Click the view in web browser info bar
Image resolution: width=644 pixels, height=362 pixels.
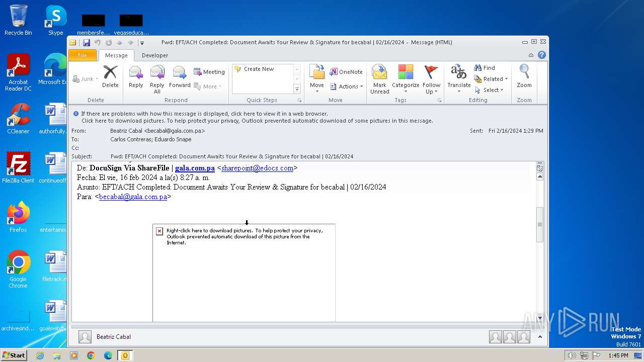point(204,114)
